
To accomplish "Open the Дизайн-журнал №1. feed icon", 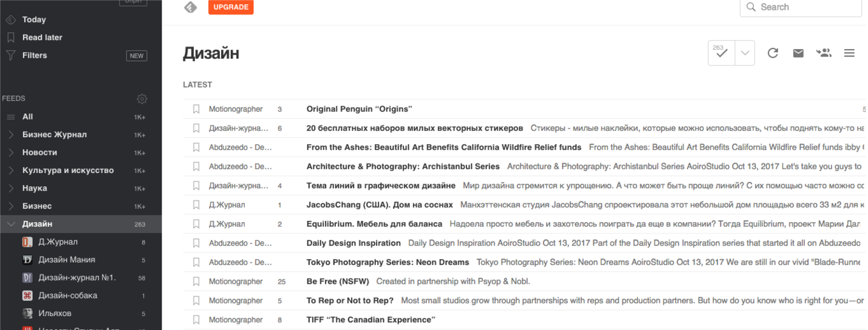I will click(x=27, y=278).
